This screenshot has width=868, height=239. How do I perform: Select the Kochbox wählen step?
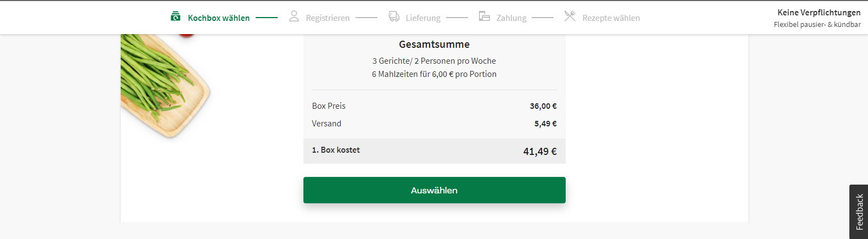tap(219, 18)
